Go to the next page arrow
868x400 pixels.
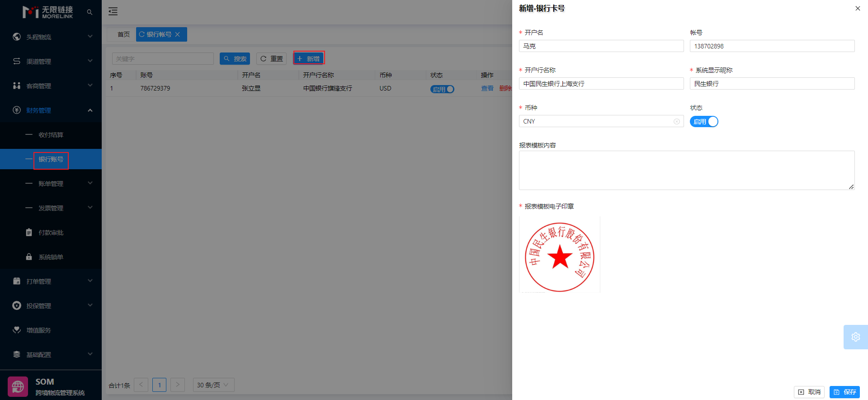pyautogui.click(x=178, y=385)
